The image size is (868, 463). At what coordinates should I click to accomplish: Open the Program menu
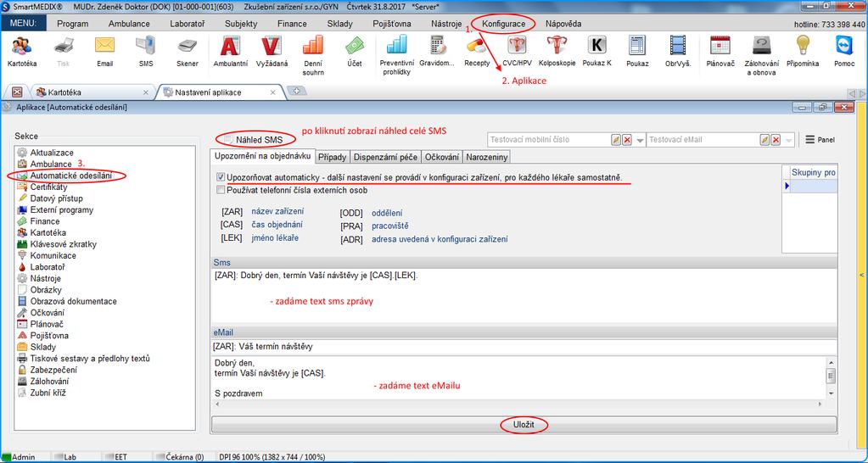[x=72, y=24]
